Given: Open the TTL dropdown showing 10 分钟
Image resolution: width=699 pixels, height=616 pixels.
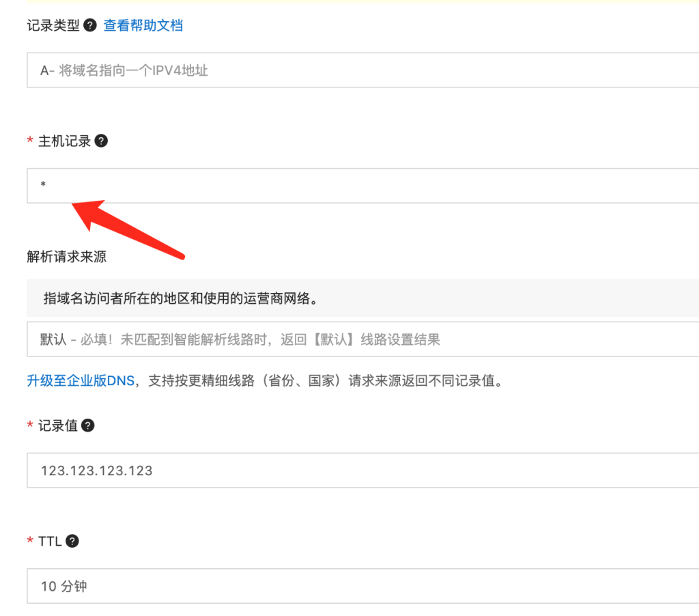Looking at the screenshot, I should click(x=362, y=586).
